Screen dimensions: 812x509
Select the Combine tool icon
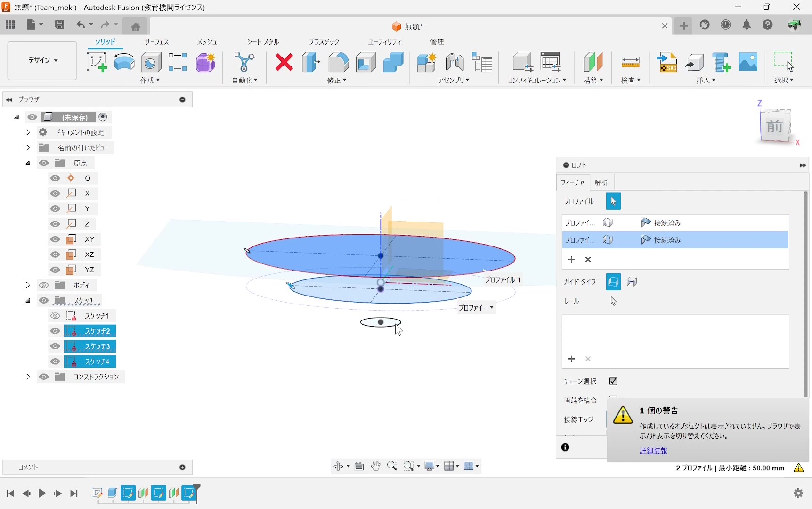tap(393, 62)
